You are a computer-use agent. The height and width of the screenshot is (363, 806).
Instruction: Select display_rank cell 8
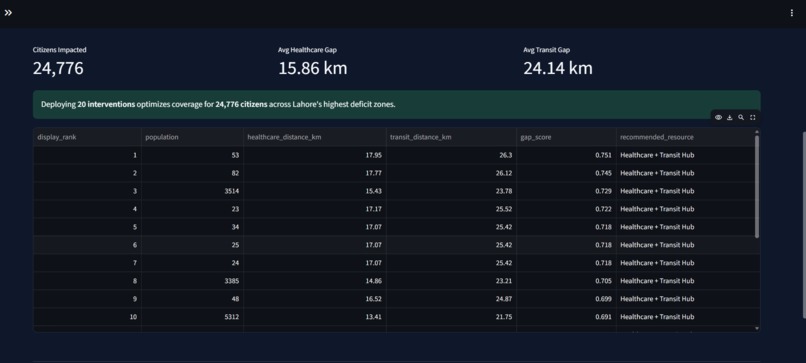(87, 281)
